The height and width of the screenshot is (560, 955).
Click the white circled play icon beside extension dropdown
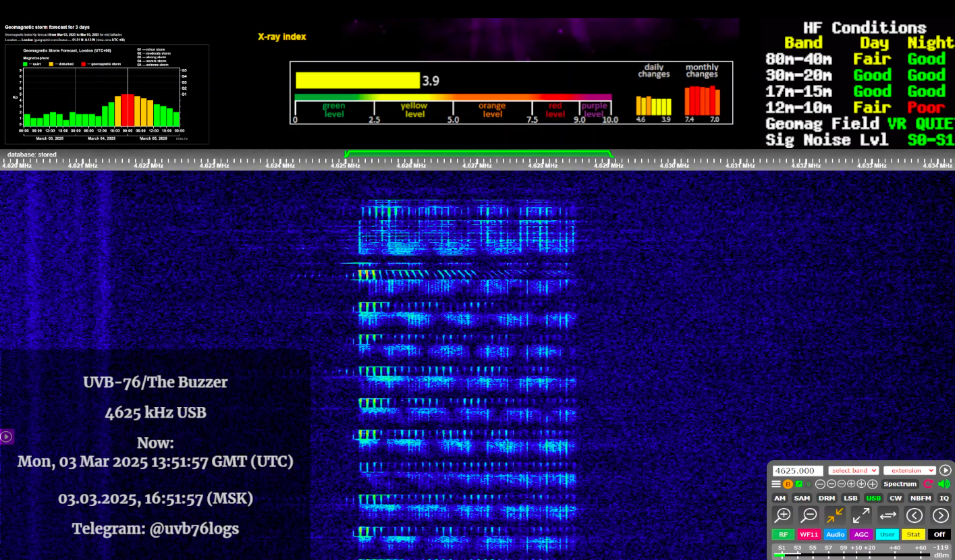[946, 470]
